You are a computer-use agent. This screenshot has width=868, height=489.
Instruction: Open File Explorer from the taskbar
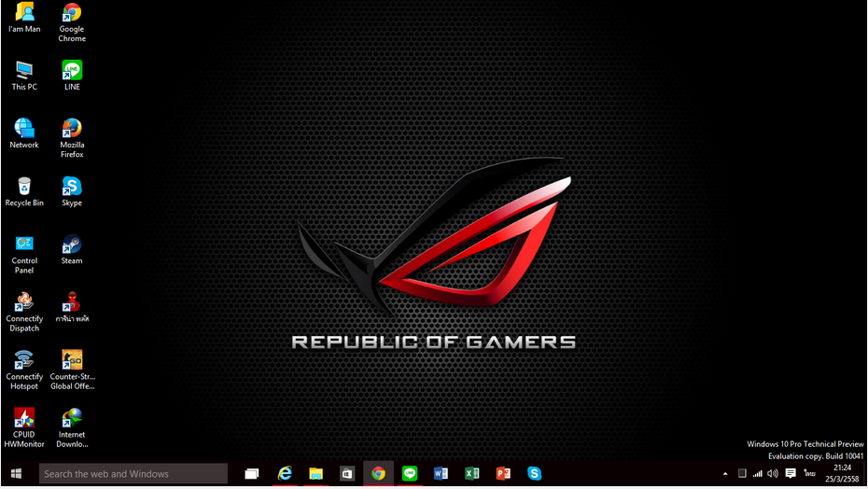[315, 473]
